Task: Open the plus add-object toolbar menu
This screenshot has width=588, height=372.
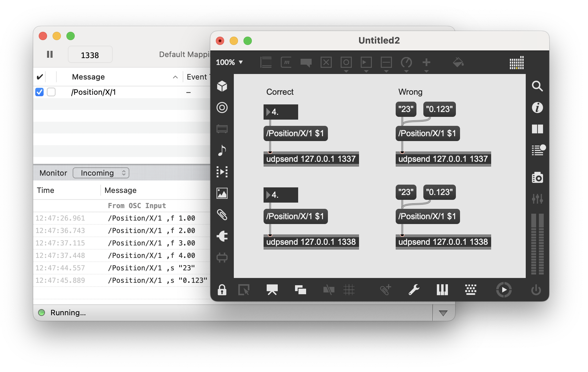Action: [x=426, y=63]
